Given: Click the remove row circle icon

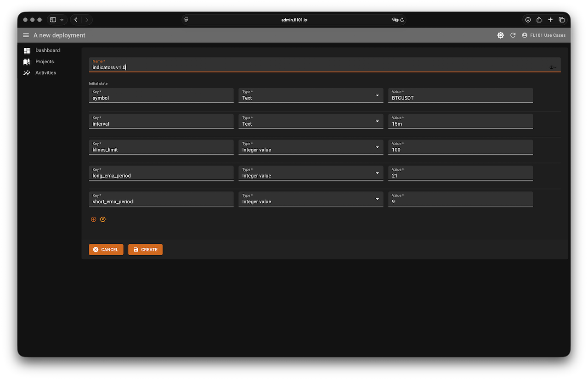Looking at the screenshot, I should 103,219.
